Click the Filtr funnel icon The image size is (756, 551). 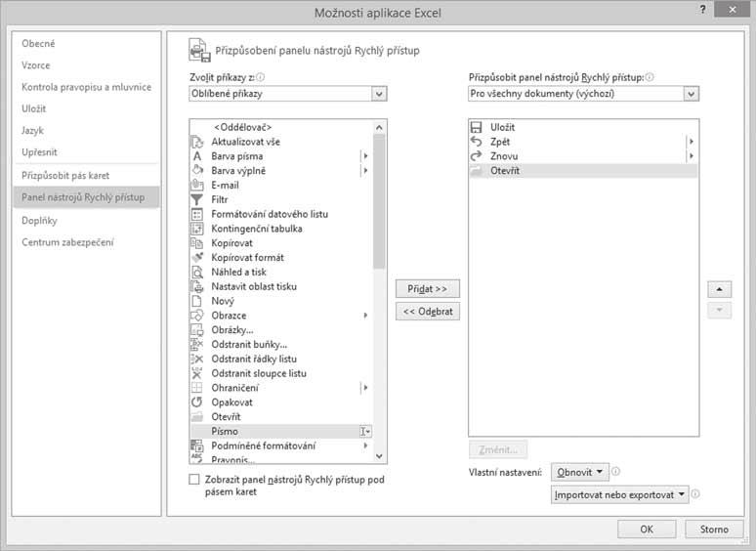click(197, 199)
